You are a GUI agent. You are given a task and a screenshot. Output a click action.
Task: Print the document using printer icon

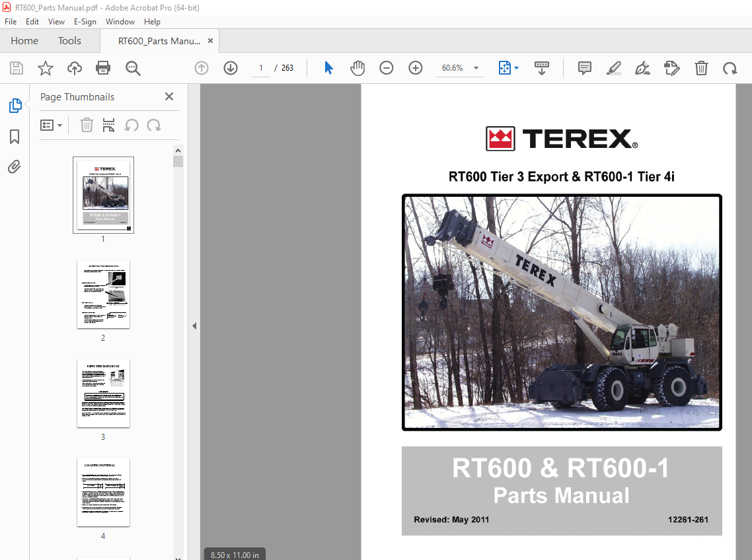point(103,68)
